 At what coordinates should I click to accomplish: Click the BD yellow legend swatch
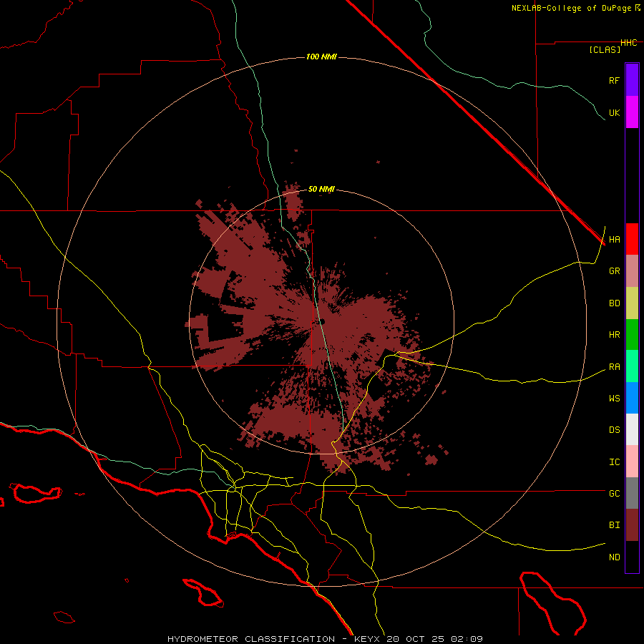click(x=632, y=303)
